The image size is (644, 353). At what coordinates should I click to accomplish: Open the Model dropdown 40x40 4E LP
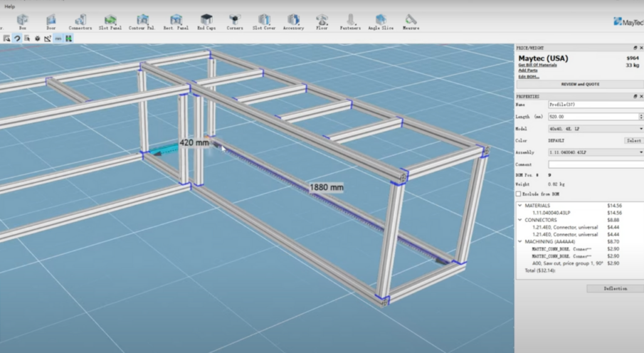click(x=596, y=129)
